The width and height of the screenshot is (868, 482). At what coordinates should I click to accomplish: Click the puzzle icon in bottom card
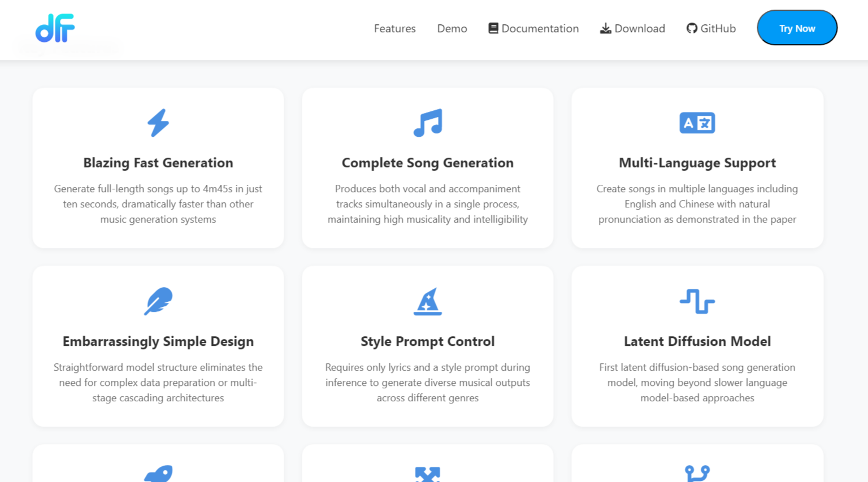(x=428, y=474)
